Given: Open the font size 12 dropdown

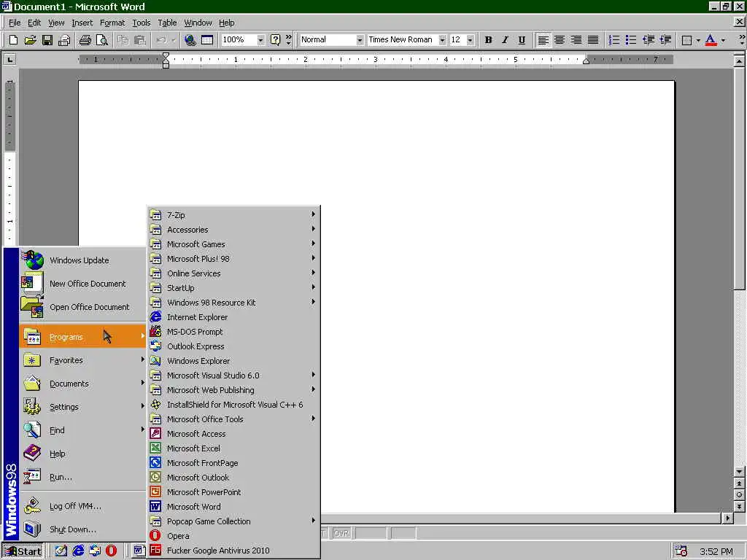Looking at the screenshot, I should [x=471, y=40].
